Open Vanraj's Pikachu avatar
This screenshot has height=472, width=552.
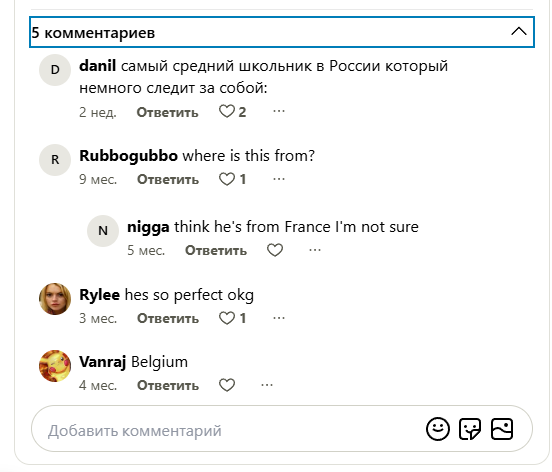click(55, 366)
